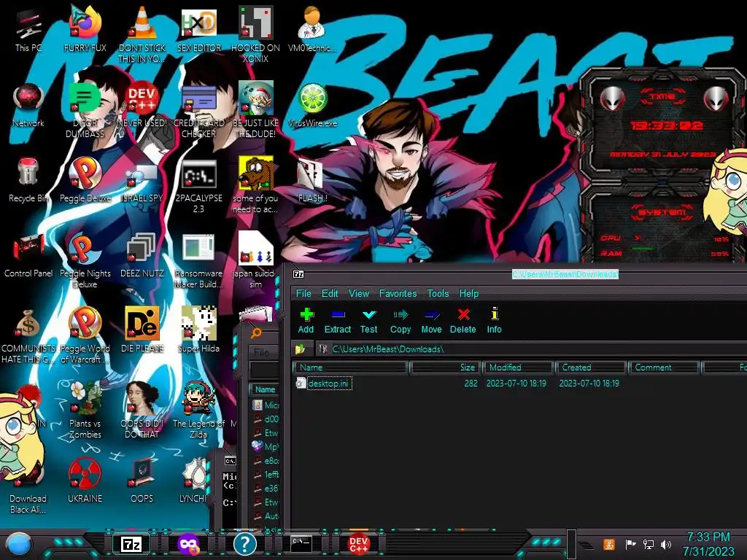The height and width of the screenshot is (560, 747).
Task: Click the Move toolbar icon
Action: pos(432,321)
